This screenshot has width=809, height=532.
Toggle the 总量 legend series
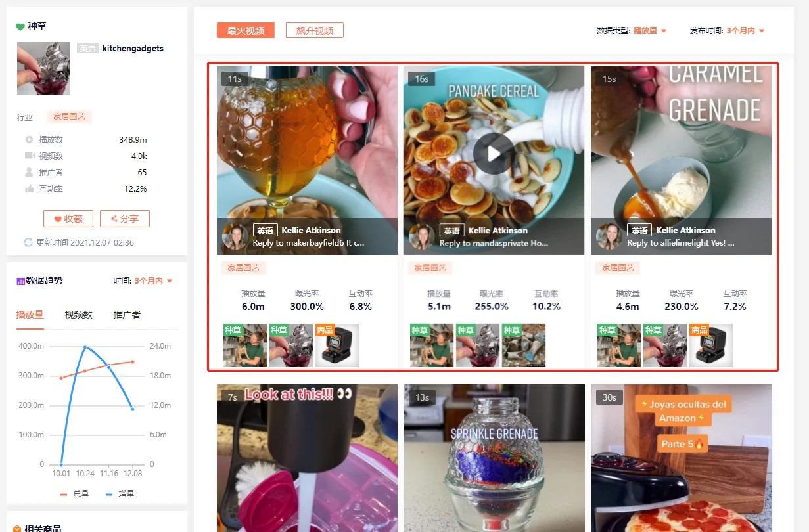(74, 494)
